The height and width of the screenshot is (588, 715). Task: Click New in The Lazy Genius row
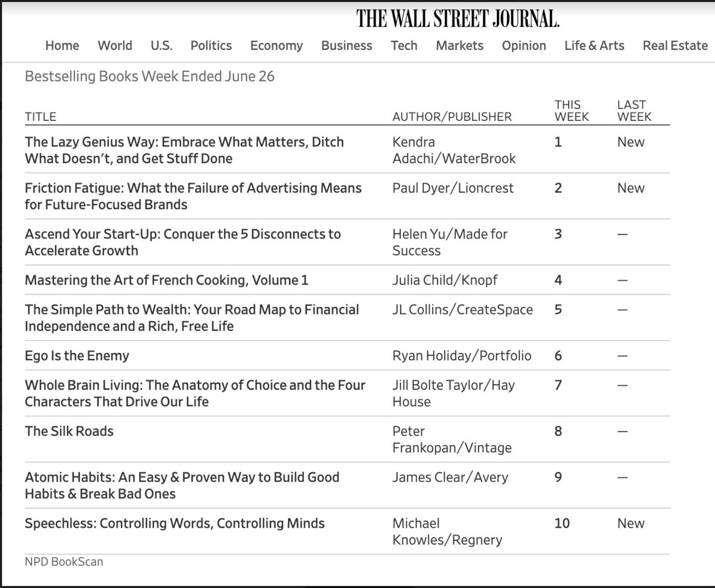631,142
